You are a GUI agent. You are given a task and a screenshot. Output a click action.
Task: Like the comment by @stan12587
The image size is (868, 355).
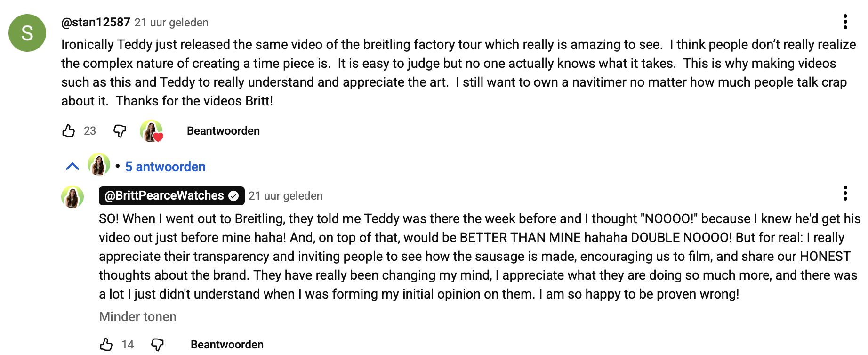pos(69,131)
